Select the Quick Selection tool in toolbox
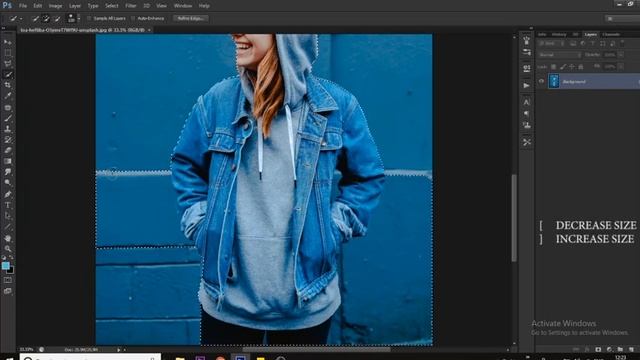Screen dimensions: 640x360 pos(8,74)
